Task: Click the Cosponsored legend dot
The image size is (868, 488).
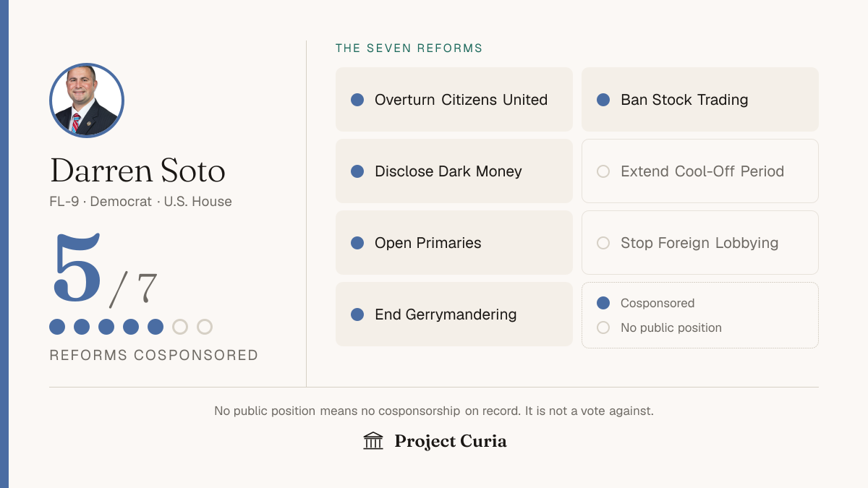Action: (603, 303)
